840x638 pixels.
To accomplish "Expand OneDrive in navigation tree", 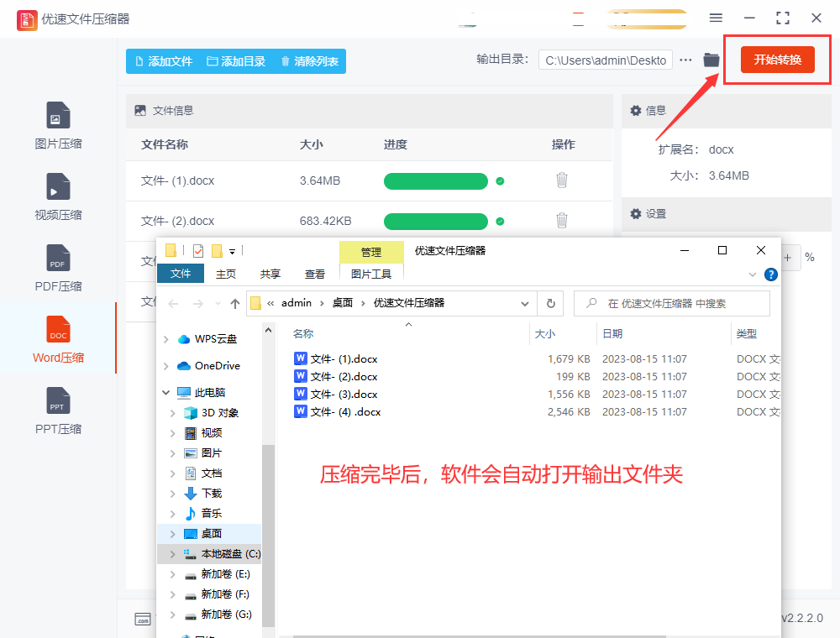I will pyautogui.click(x=166, y=366).
